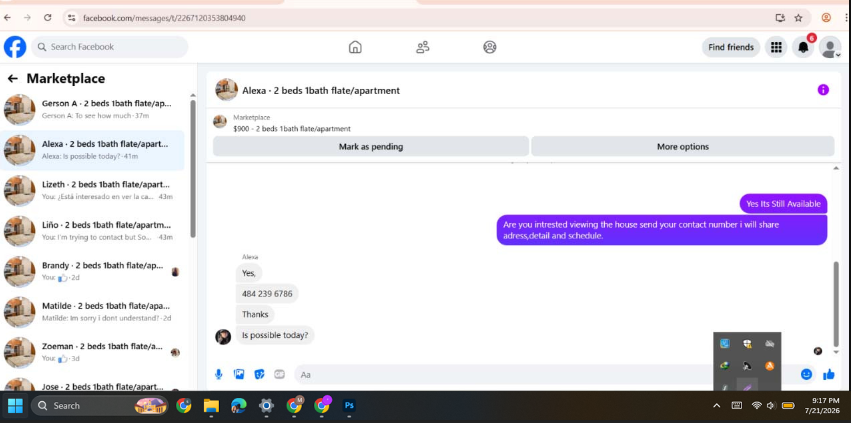This screenshot has height=423, width=851.
Task: Click the listing thumbnail in chat header
Action: 226,90
